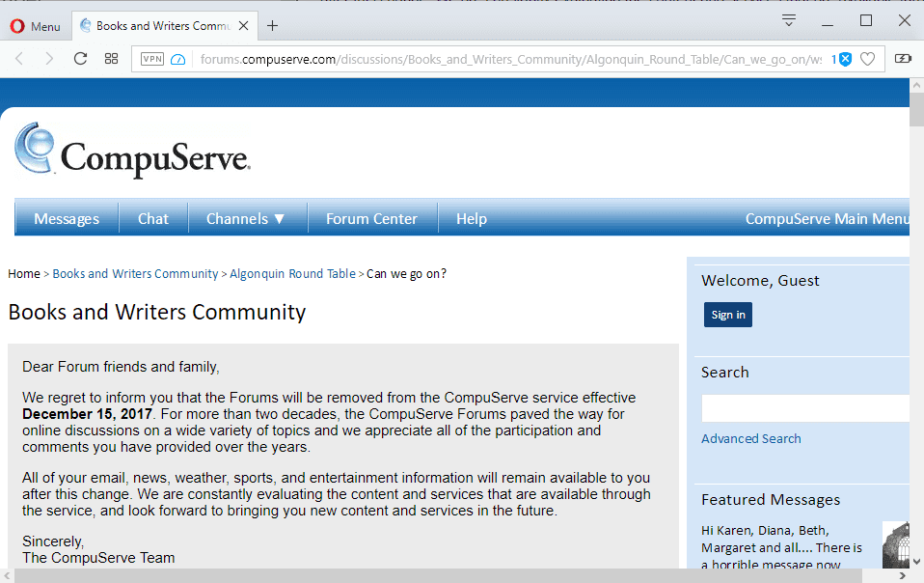924x583 pixels.
Task: Maximize the Opera window
Action: 866,20
